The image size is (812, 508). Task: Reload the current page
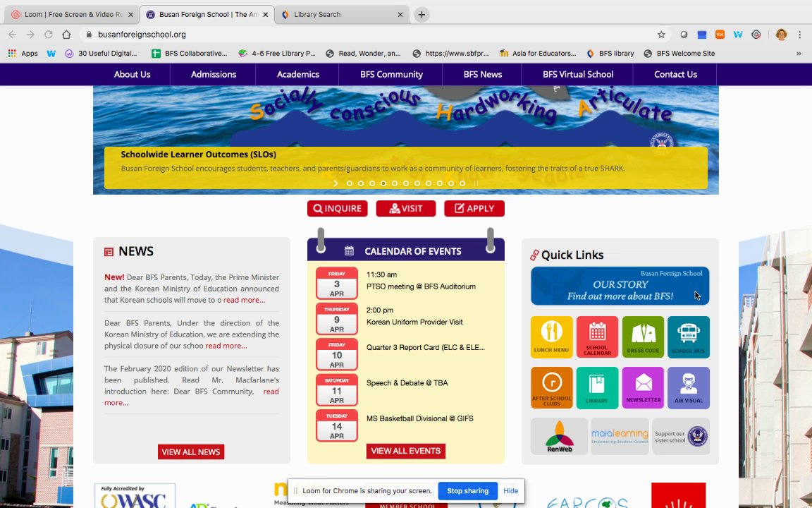pyautogui.click(x=48, y=34)
